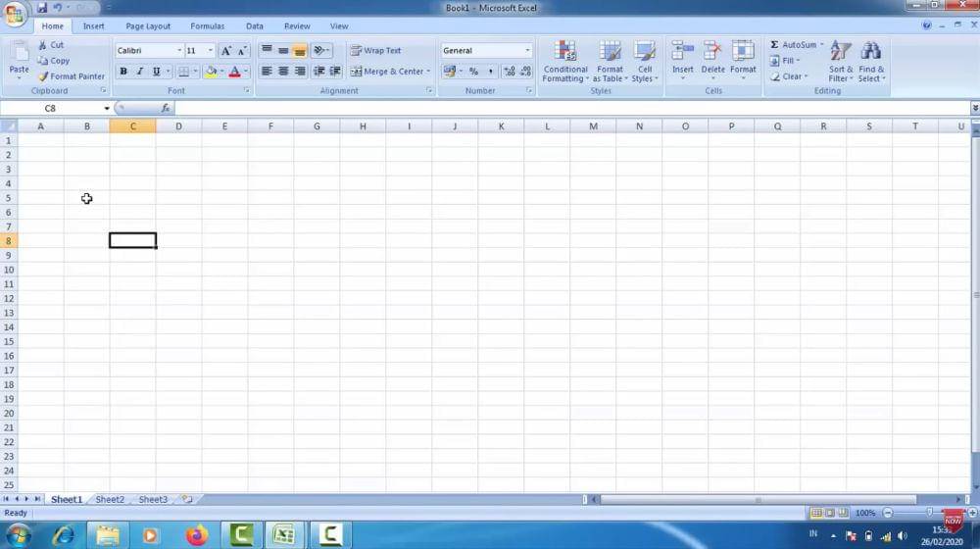Open Firefox from the taskbar

198,535
